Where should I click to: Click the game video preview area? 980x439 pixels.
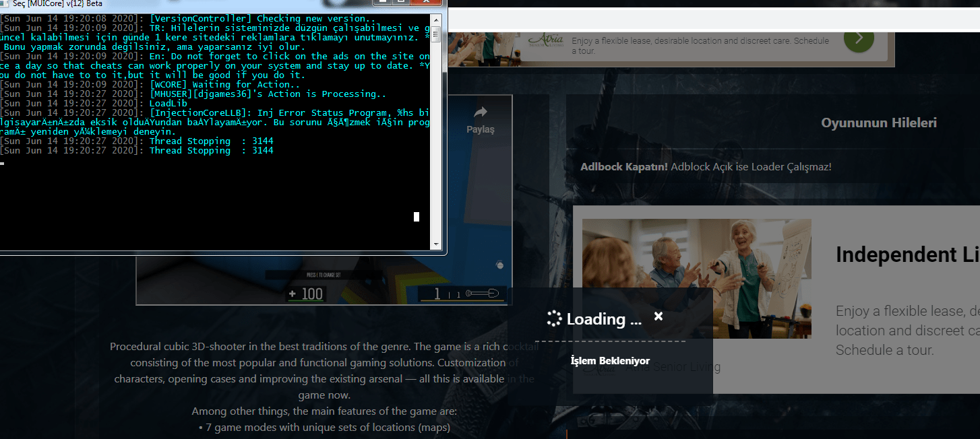tap(324, 199)
